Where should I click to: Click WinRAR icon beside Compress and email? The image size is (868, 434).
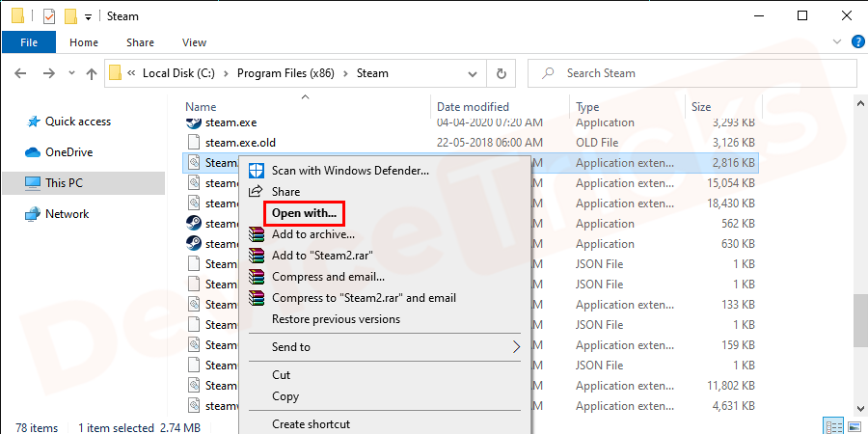257,276
